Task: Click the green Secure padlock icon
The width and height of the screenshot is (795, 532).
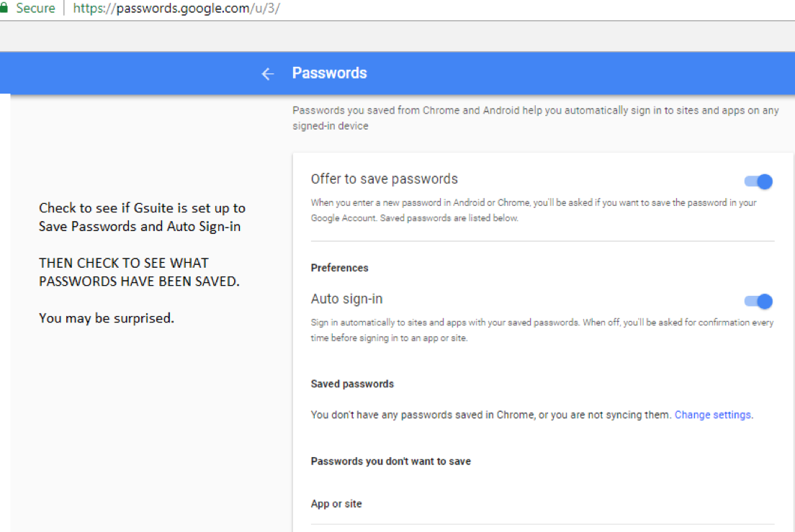Action: click(4, 8)
